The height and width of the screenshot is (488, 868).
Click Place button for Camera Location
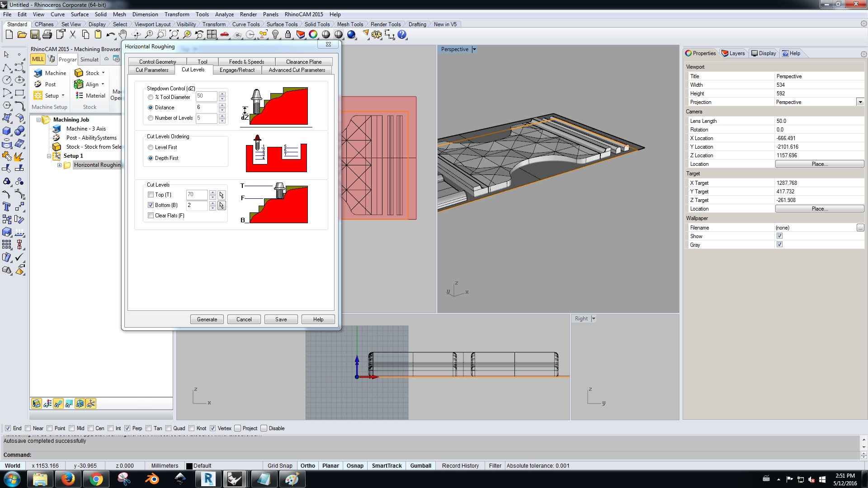click(820, 164)
